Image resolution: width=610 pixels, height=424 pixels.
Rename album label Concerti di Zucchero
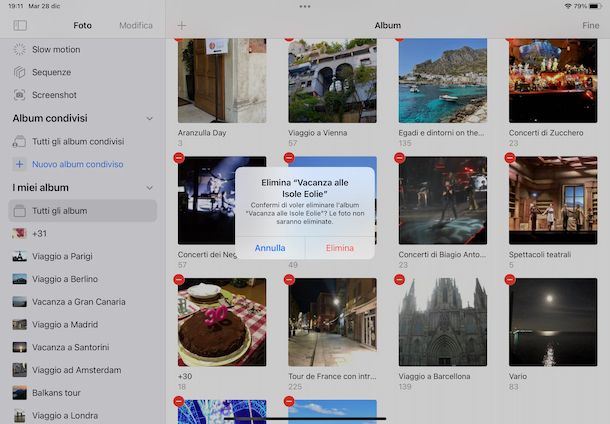point(546,133)
